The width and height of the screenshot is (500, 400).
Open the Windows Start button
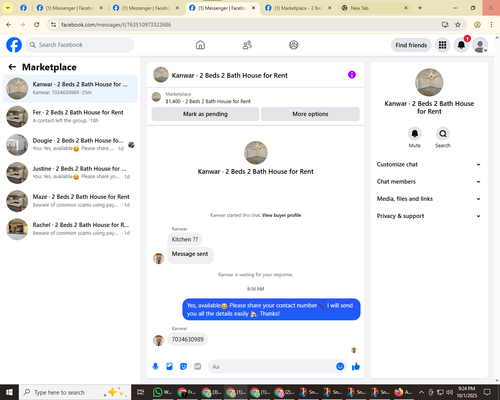pyautogui.click(x=9, y=392)
